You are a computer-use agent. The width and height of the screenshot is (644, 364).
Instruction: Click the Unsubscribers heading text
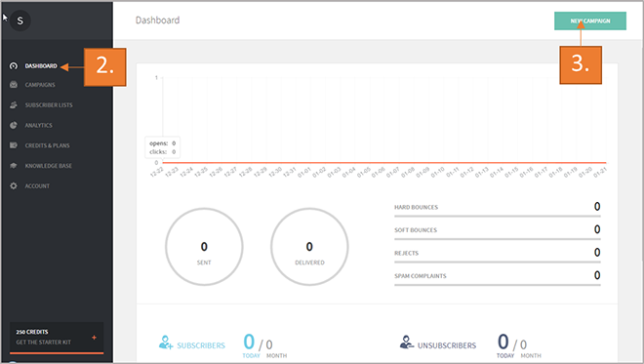point(447,345)
